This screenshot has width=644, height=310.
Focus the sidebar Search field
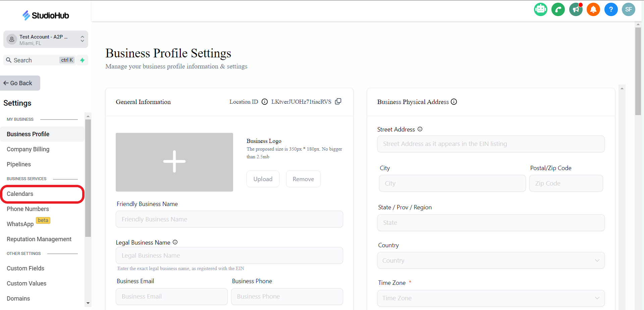pyautogui.click(x=40, y=60)
